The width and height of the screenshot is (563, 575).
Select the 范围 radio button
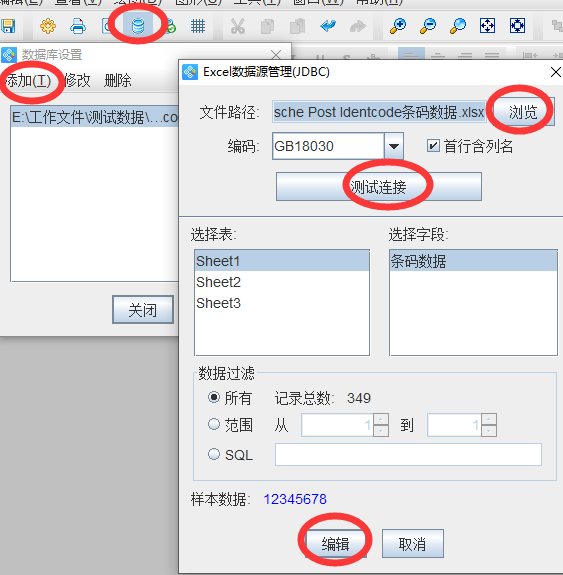tap(214, 425)
